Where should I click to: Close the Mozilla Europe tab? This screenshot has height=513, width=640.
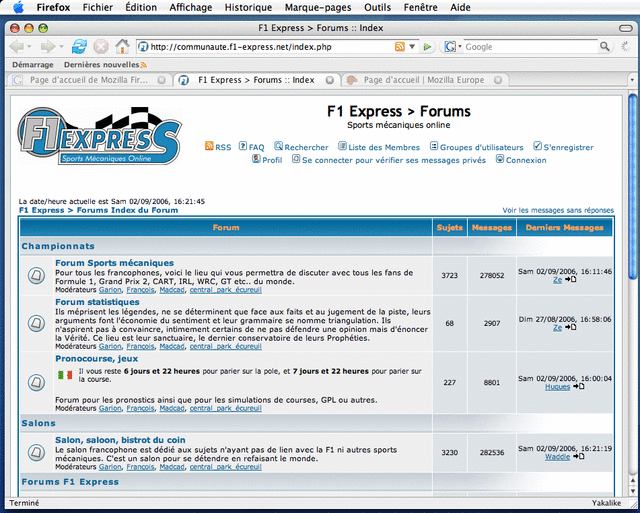click(498, 80)
